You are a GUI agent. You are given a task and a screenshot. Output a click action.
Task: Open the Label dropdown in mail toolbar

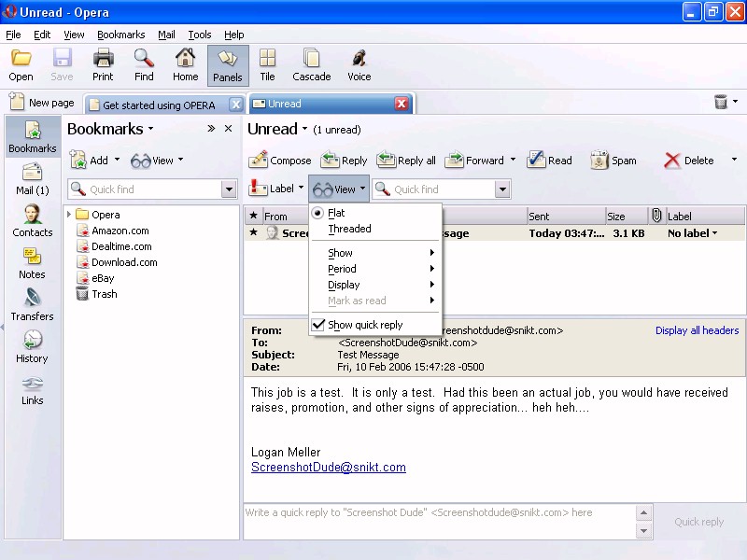coord(277,189)
